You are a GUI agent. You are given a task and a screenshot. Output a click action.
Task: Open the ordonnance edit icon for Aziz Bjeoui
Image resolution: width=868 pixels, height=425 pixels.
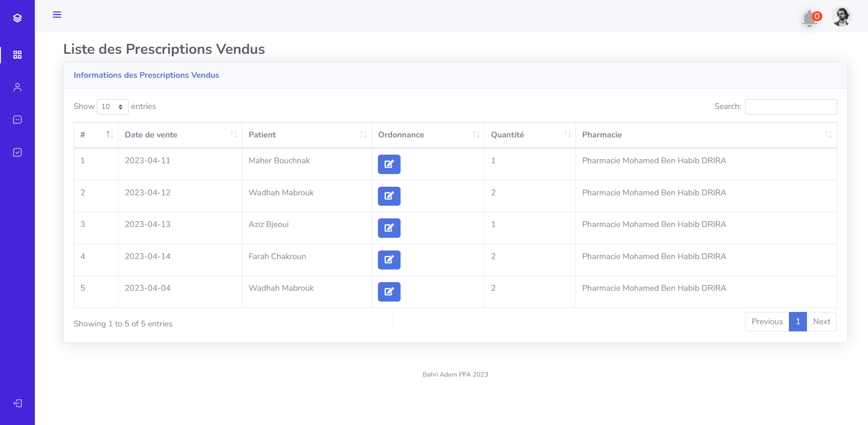(x=388, y=228)
